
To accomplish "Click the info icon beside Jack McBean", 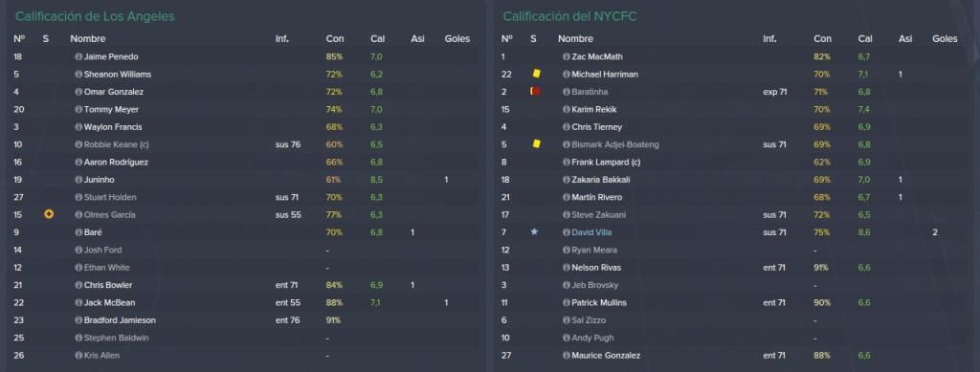I will click(78, 303).
